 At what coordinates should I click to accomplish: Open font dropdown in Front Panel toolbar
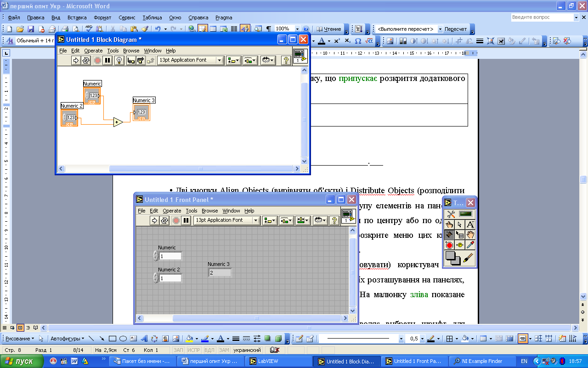tap(226, 220)
